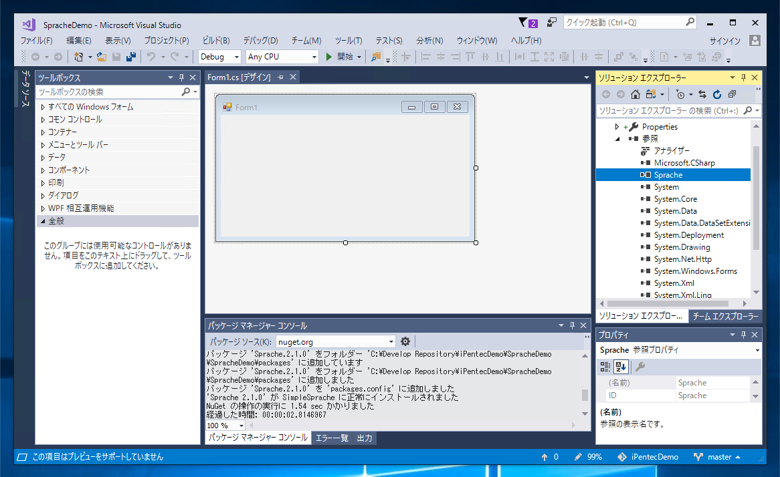Select the Form1 title bar in designer
780x477 pixels.
tap(345, 107)
